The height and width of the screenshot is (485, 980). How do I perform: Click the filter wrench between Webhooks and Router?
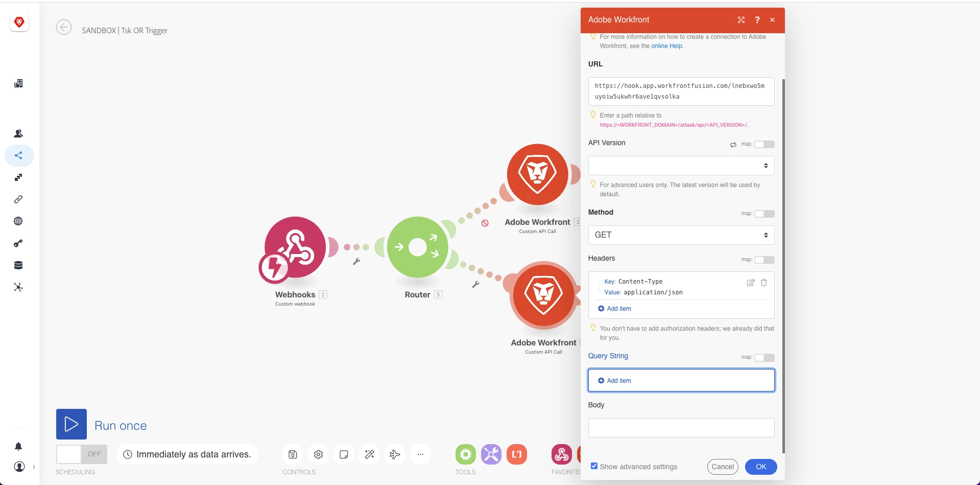click(356, 261)
